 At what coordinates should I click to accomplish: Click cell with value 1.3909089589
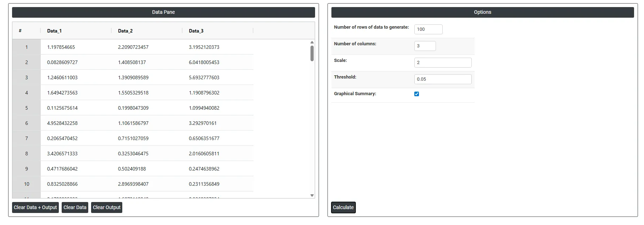147,77
